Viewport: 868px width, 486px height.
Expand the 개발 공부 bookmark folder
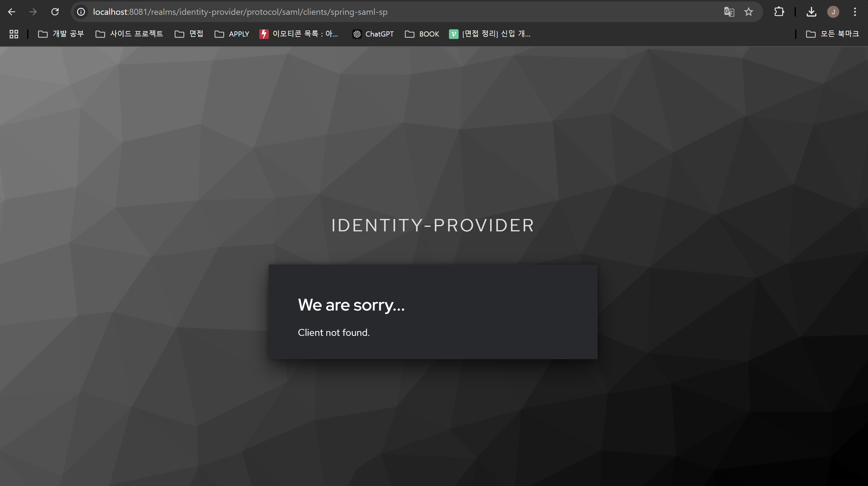click(x=61, y=34)
